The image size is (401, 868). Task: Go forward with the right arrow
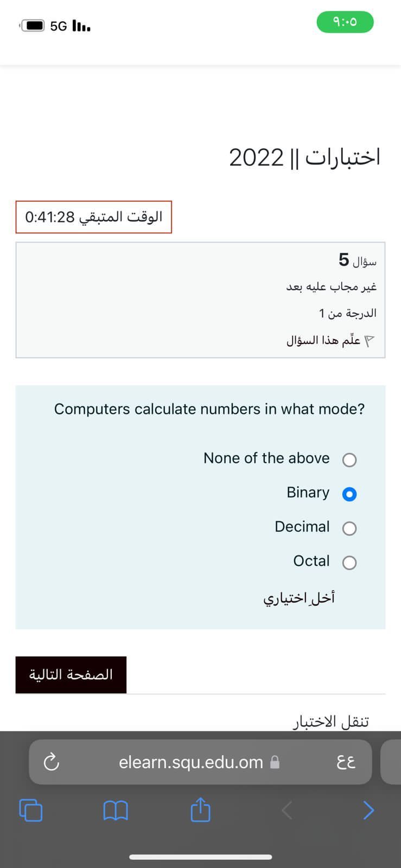[368, 810]
